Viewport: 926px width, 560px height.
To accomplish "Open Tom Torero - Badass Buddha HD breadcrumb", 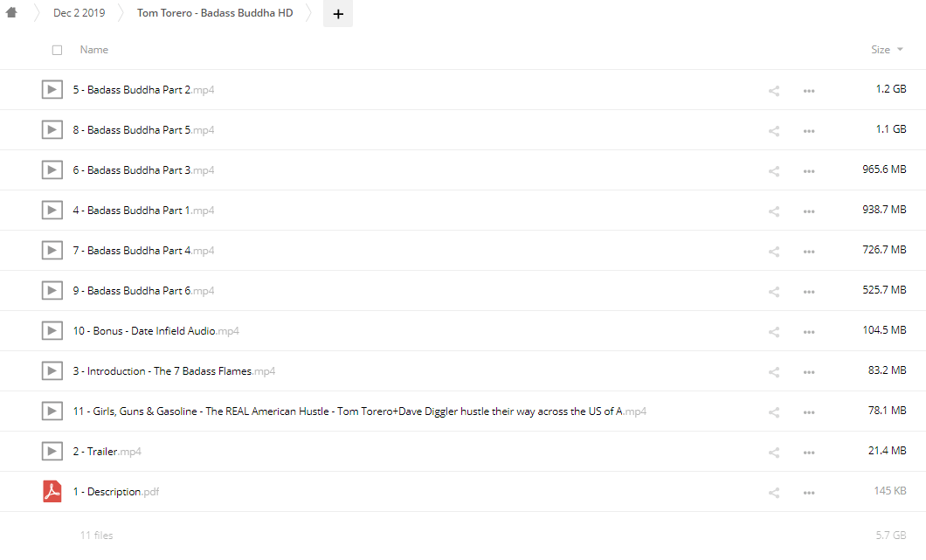I will pos(215,13).
